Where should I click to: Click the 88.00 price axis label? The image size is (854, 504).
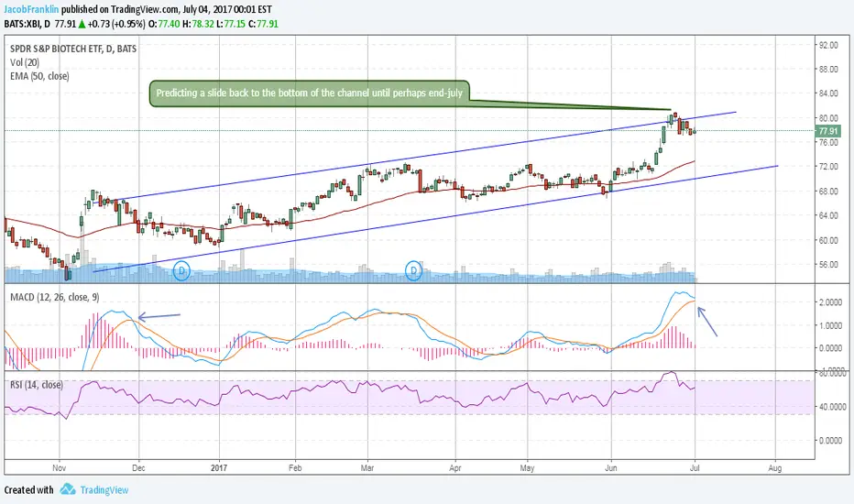pyautogui.click(x=828, y=70)
